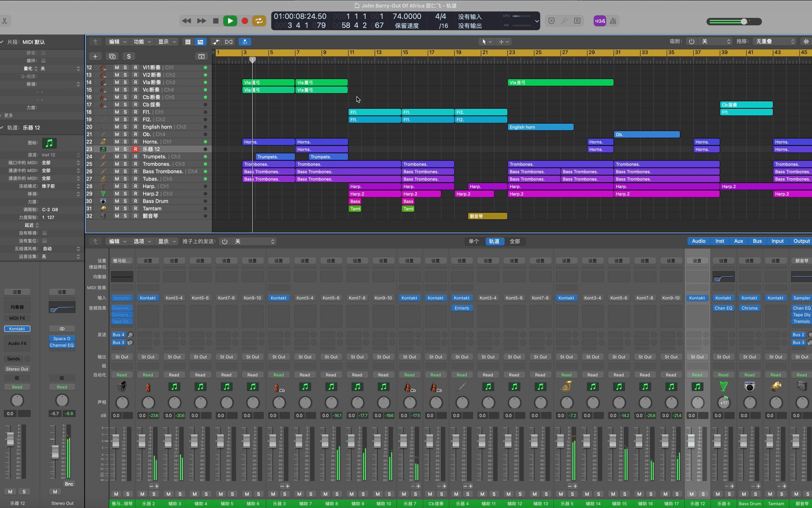Click the Rewind button to go back
This screenshot has height=508, width=812.
(186, 20)
